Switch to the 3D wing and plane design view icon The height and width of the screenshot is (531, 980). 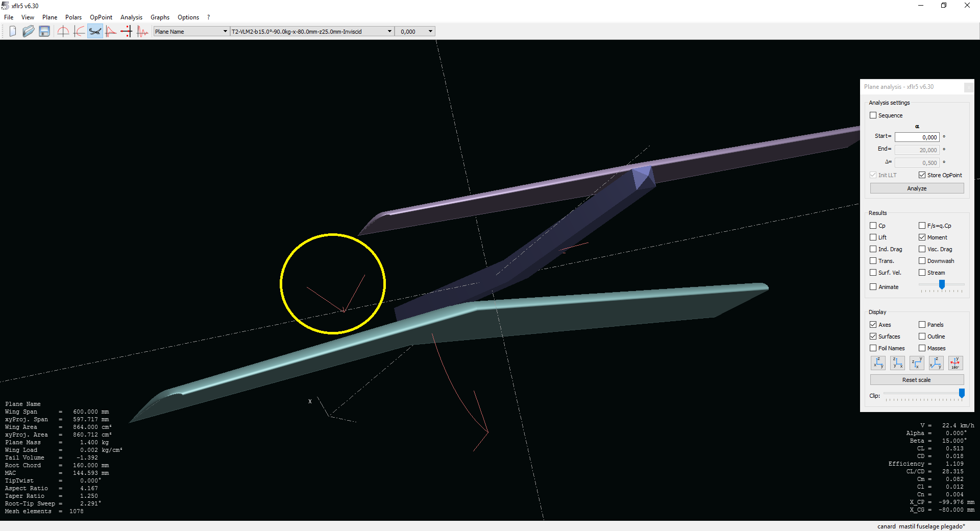coord(95,32)
